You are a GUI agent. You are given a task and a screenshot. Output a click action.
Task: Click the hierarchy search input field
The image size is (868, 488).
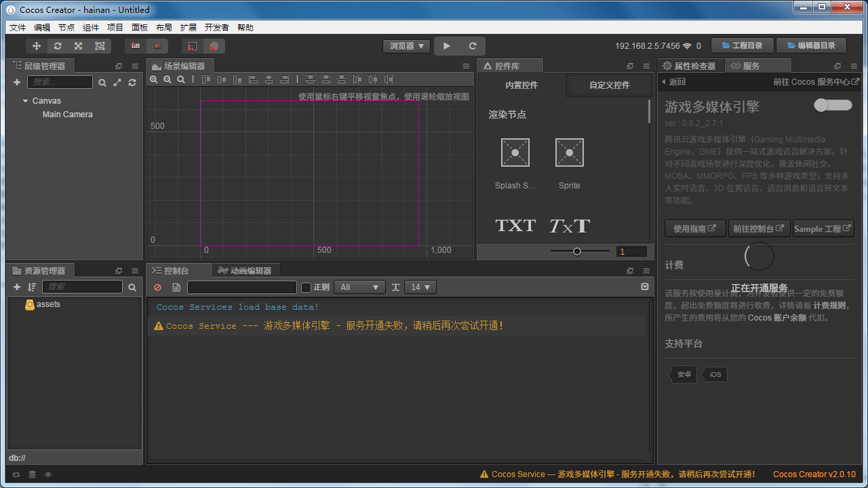pyautogui.click(x=60, y=82)
